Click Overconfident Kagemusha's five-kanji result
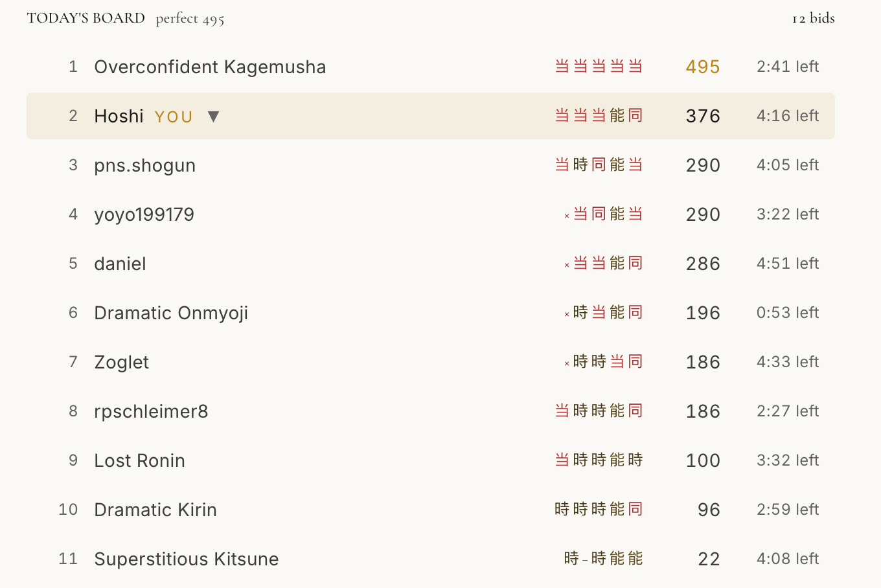The image size is (881, 588). coord(599,67)
